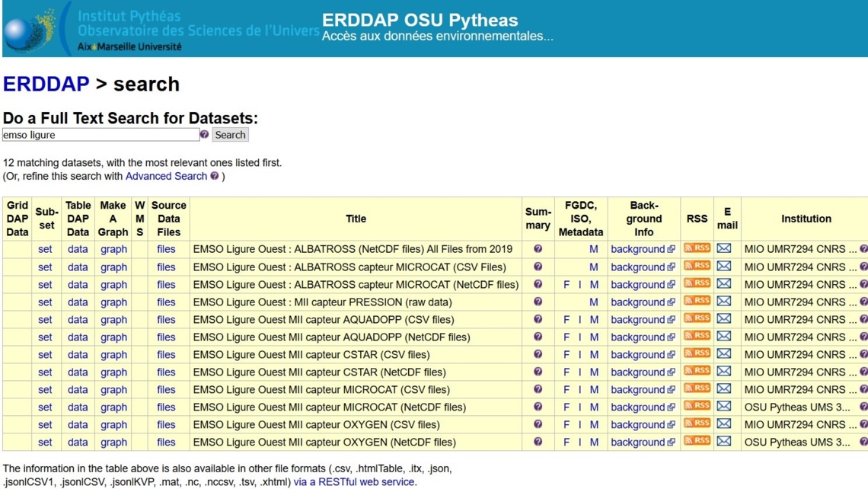Show summary for OXYGEN (NetCDF files)
The image size is (868, 489).
click(538, 442)
